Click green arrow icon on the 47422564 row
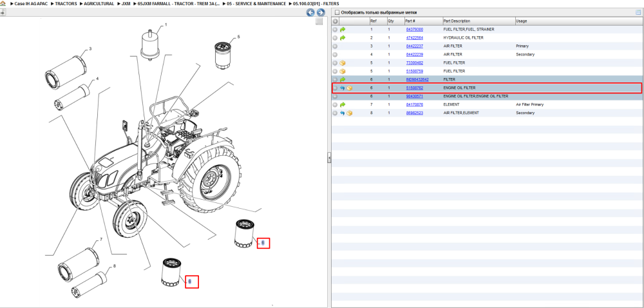 click(343, 38)
